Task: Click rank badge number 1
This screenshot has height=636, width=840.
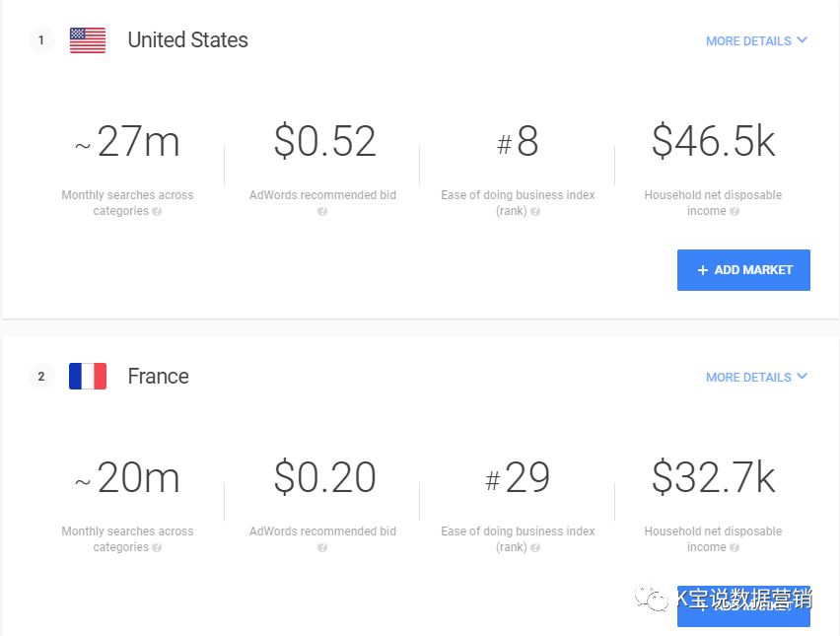Action: [41, 40]
